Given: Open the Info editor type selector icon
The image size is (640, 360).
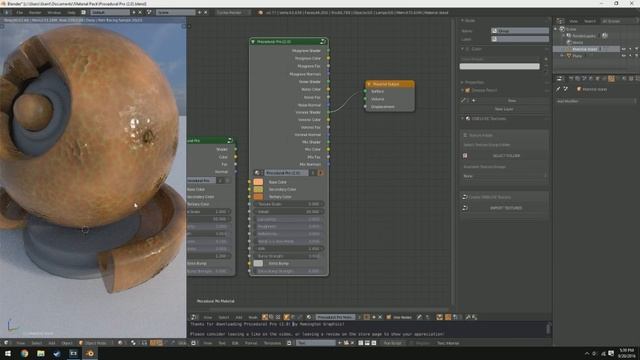Looking at the screenshot, I should coord(7,12).
